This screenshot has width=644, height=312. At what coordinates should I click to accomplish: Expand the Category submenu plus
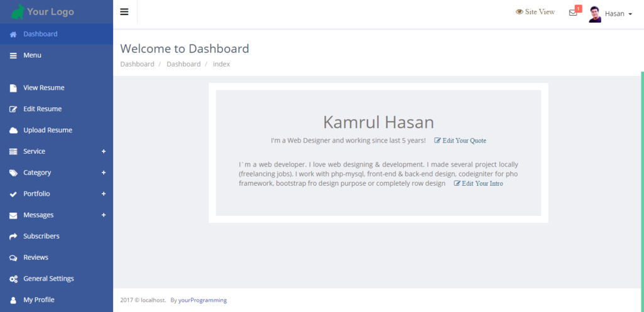pos(104,173)
